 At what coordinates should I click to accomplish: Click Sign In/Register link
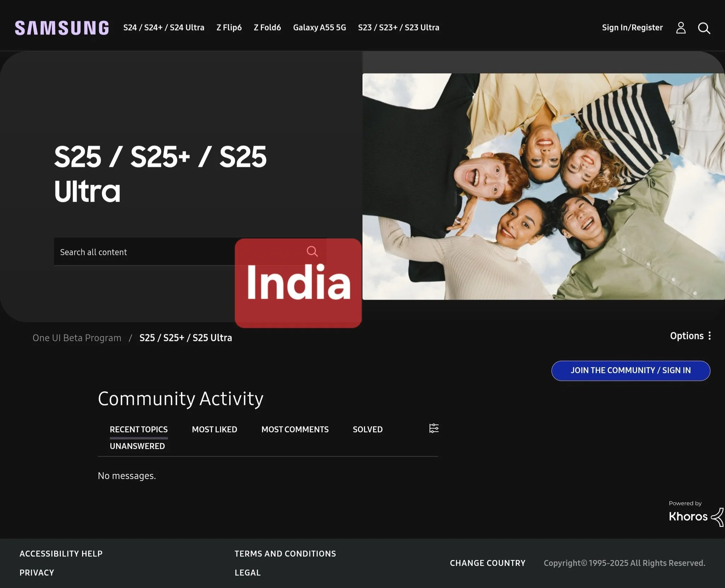pyautogui.click(x=632, y=28)
